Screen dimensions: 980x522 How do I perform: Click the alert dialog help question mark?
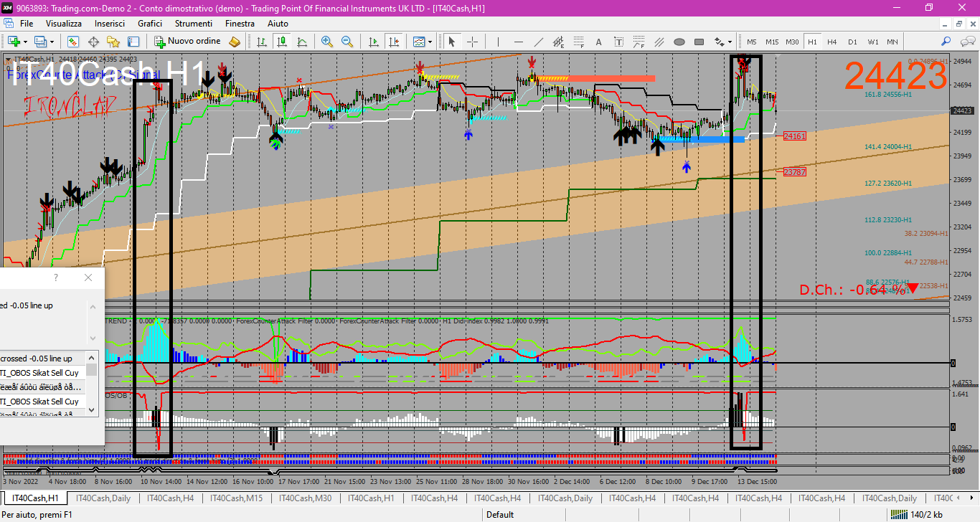pyautogui.click(x=56, y=277)
